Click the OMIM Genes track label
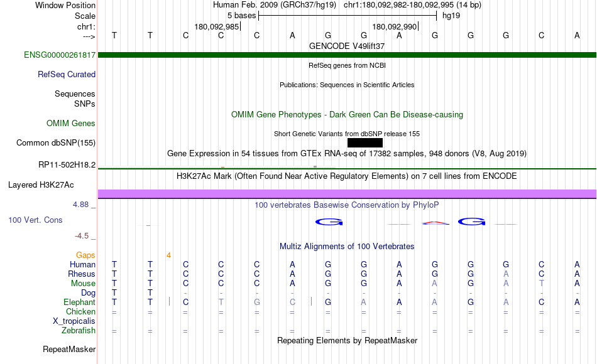This screenshot has width=597, height=364. click(x=71, y=123)
